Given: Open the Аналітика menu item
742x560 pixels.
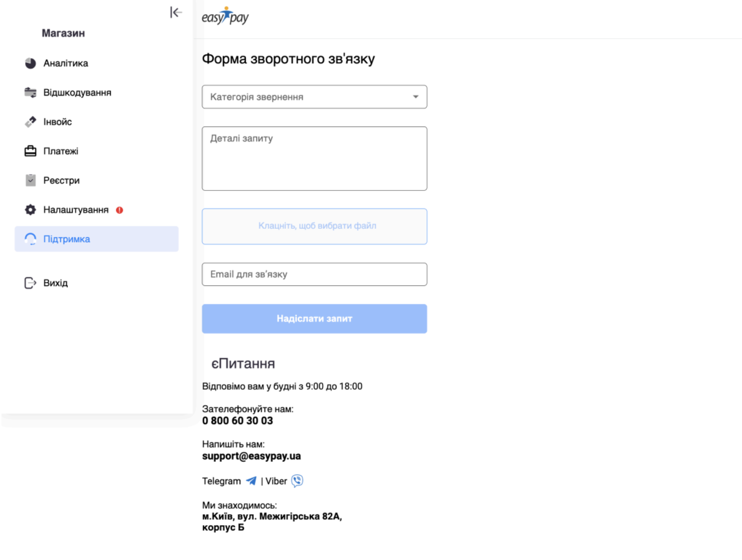Looking at the screenshot, I should [65, 63].
